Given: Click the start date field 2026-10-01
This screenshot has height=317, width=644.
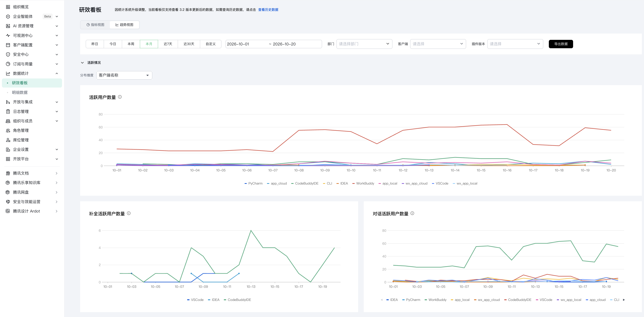Looking at the screenshot, I should (238, 44).
